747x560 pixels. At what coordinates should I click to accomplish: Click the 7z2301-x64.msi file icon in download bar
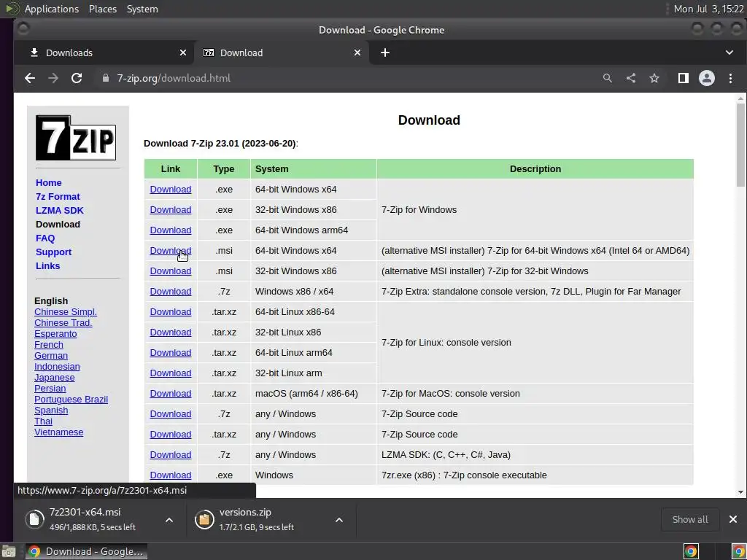tap(34, 519)
